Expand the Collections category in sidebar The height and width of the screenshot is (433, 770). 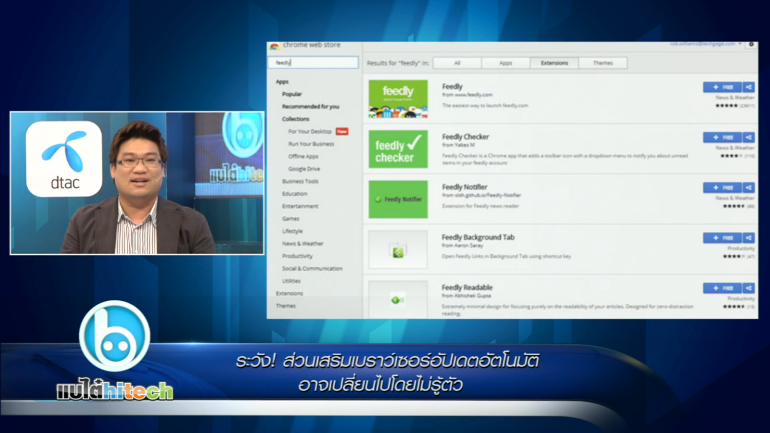pos(295,119)
